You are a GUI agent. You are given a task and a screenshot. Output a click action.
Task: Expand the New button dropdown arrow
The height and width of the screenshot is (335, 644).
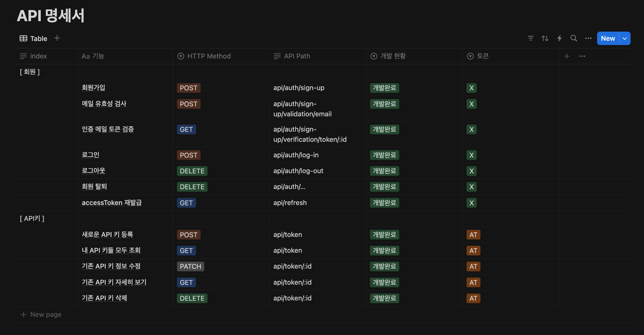point(625,38)
